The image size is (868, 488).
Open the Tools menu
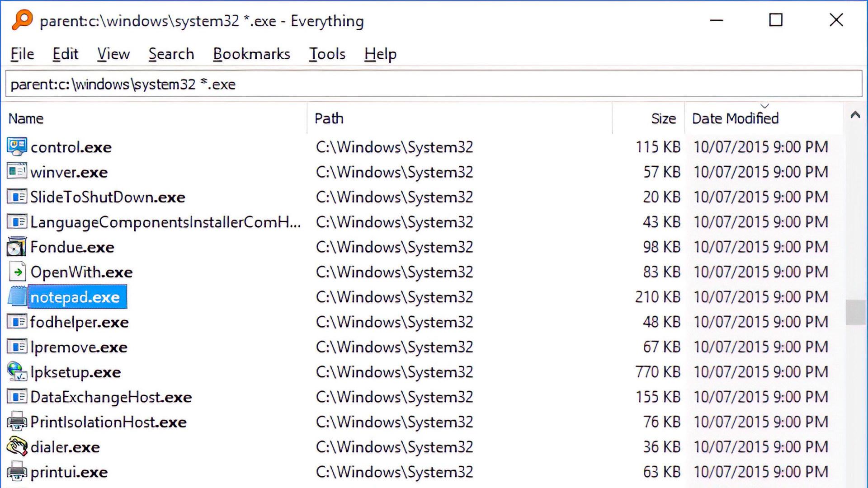point(327,54)
